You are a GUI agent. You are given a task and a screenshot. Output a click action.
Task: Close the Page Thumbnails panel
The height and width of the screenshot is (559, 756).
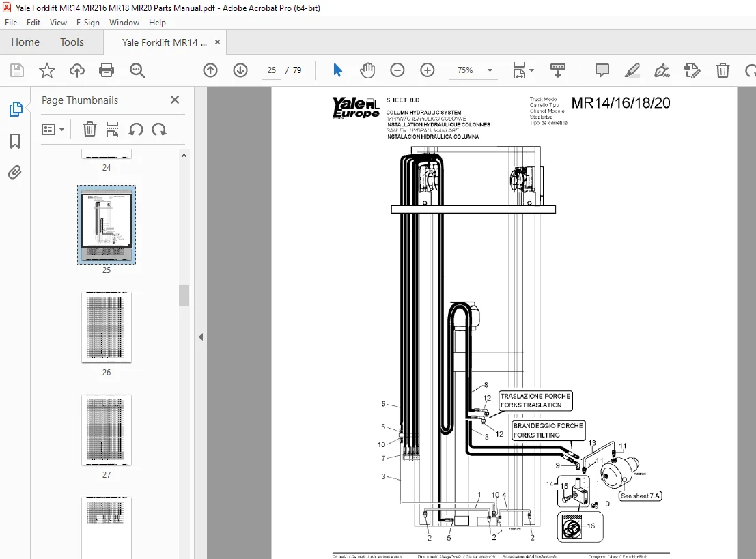[x=175, y=100]
